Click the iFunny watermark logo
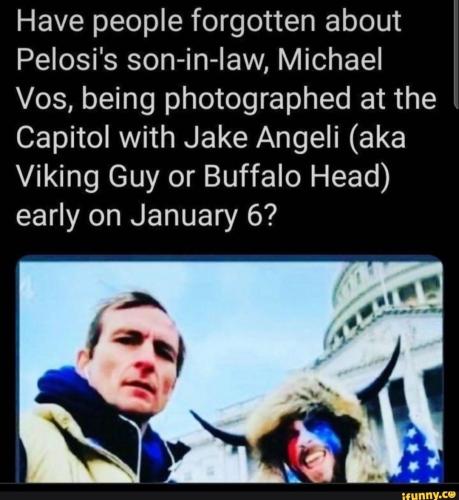Viewport: 459px width, 500px height. click(429, 494)
